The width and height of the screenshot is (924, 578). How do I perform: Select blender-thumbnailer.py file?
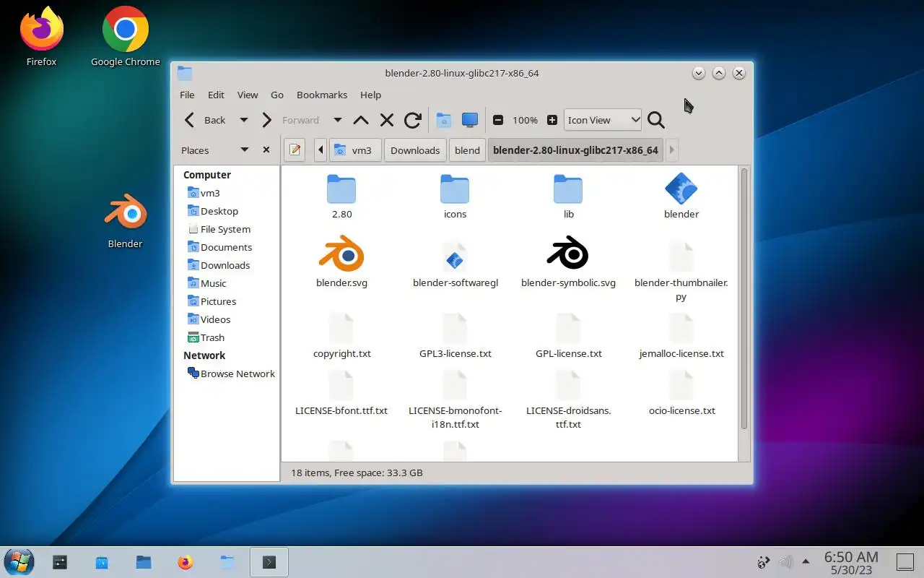click(x=681, y=257)
